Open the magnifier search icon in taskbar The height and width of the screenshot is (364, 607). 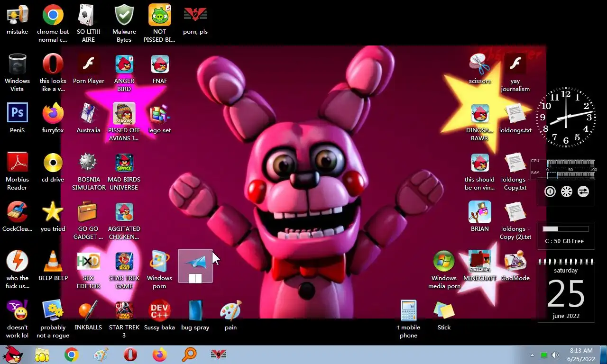(x=189, y=355)
